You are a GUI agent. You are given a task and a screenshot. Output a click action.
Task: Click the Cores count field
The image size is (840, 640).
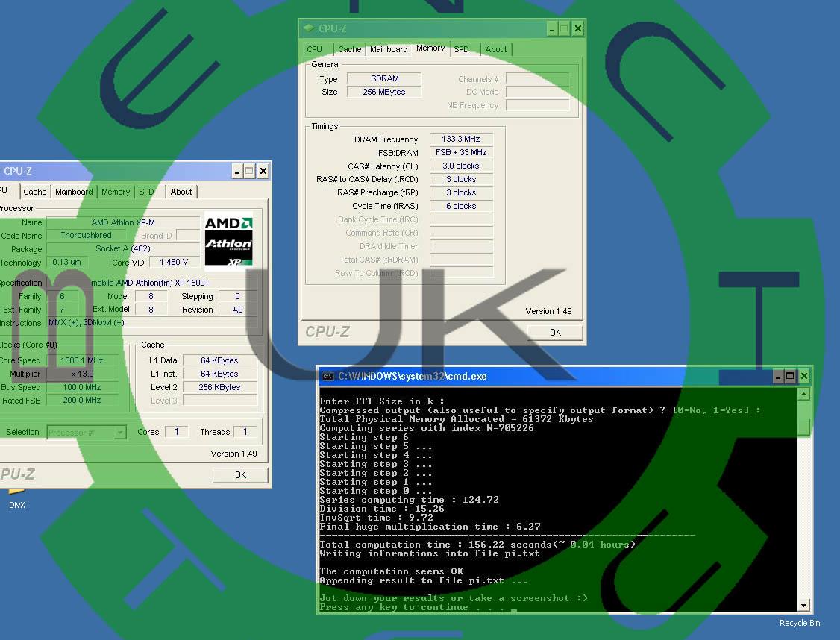[176, 432]
